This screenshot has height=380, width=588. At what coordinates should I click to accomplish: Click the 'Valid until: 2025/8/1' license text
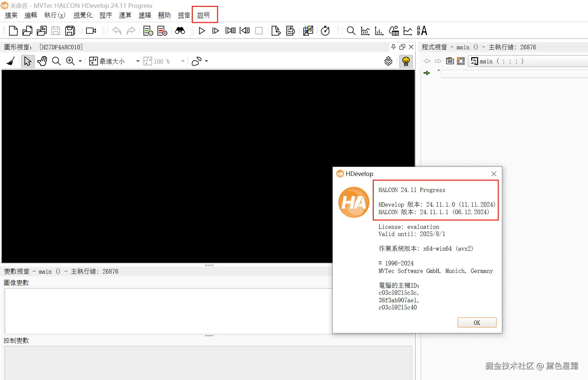tap(412, 234)
